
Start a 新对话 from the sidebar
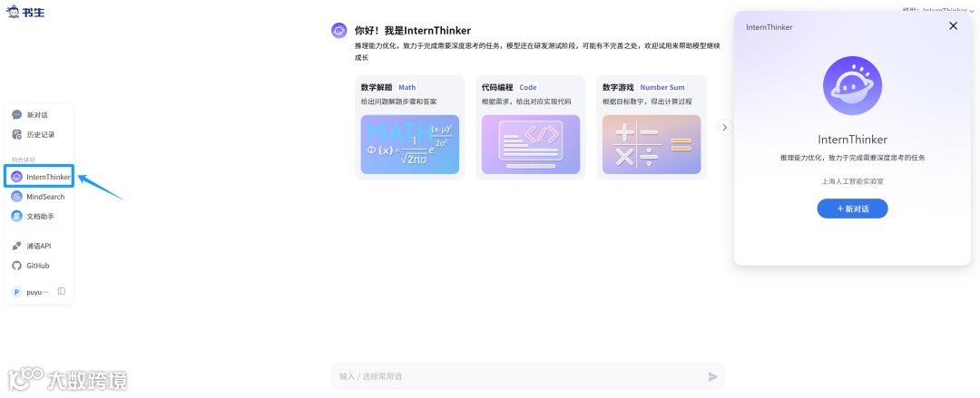tap(30, 115)
